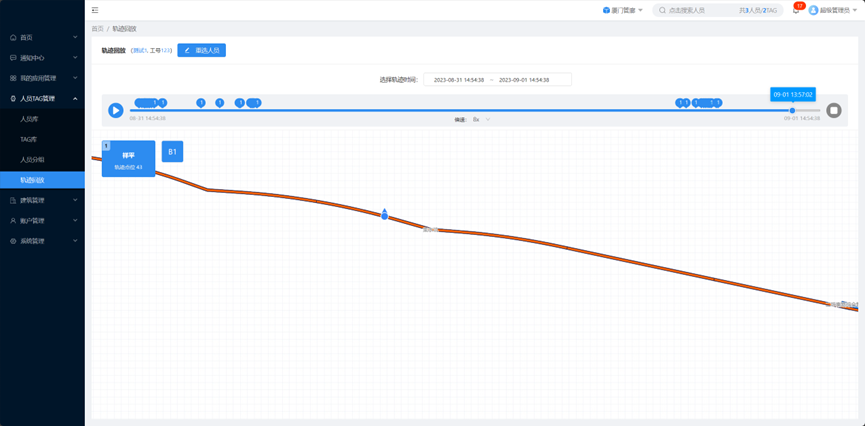The height and width of the screenshot is (426, 865).
Task: Select TAG库 in the sidebar submenu
Action: pyautogui.click(x=28, y=139)
